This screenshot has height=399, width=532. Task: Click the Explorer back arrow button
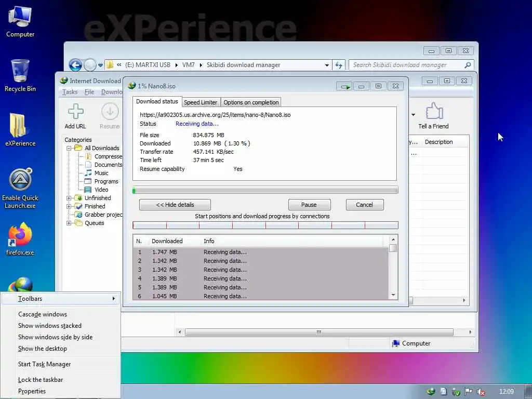point(75,65)
